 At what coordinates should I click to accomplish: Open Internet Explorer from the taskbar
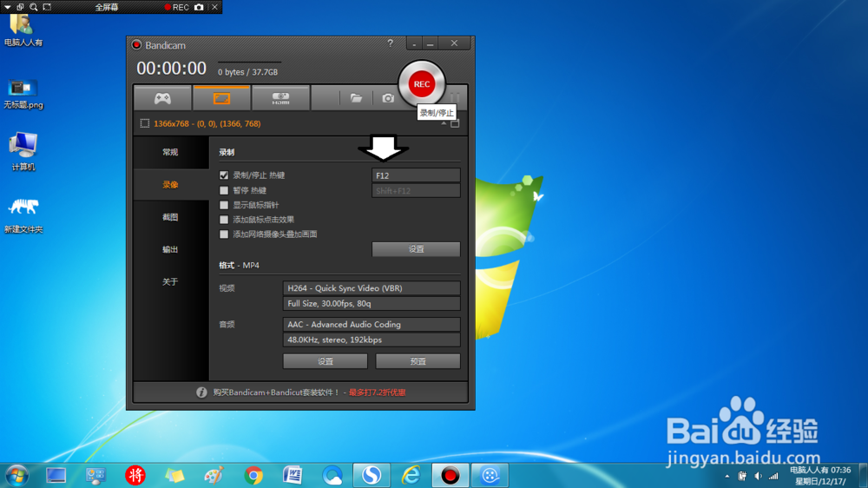tap(411, 475)
